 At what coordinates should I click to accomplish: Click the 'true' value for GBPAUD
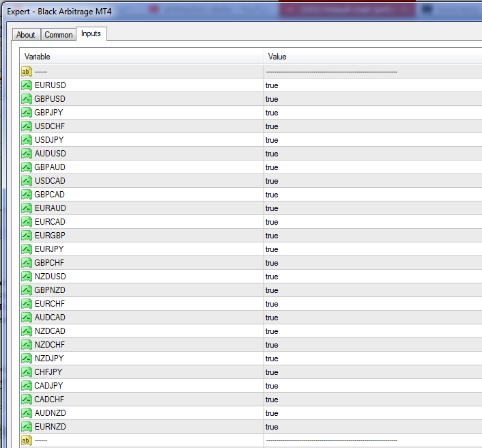coord(272,167)
